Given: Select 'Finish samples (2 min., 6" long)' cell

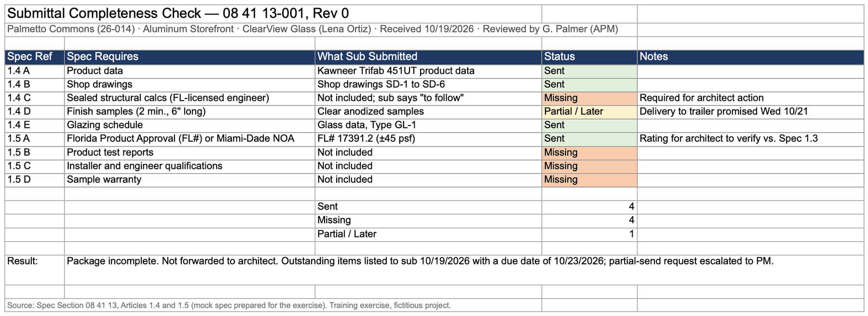Looking at the screenshot, I should [x=190, y=111].
